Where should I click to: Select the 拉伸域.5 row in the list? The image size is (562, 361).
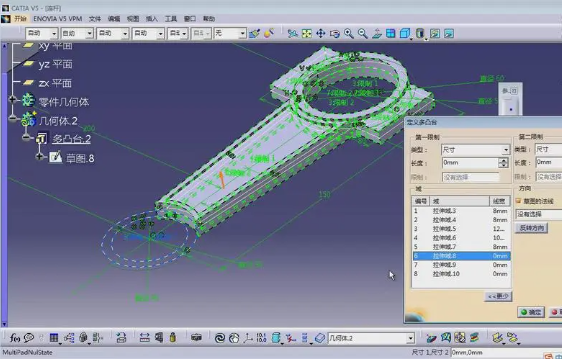click(x=461, y=229)
